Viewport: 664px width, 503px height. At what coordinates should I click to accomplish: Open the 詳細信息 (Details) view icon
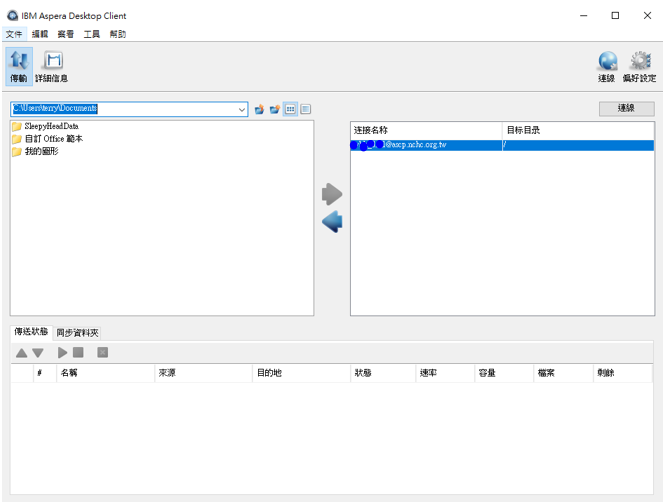coord(51,66)
